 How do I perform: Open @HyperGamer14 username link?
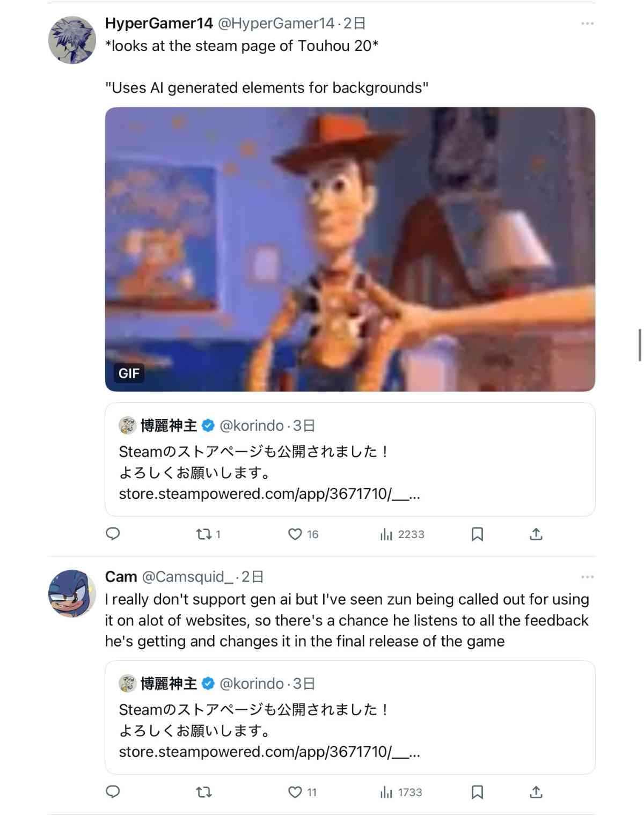276,23
